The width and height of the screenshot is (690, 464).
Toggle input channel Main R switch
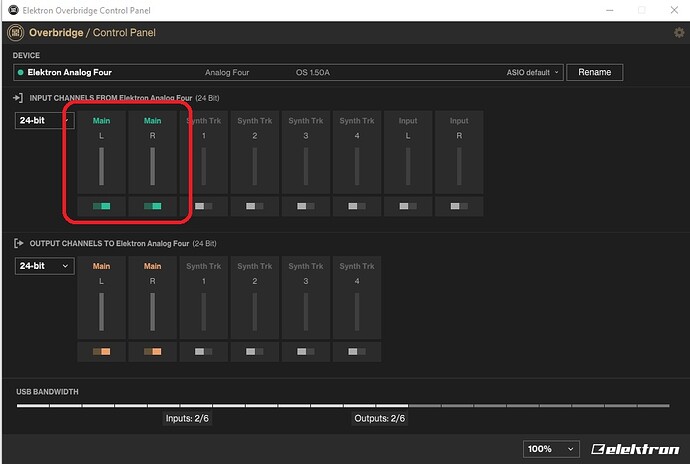click(153, 206)
